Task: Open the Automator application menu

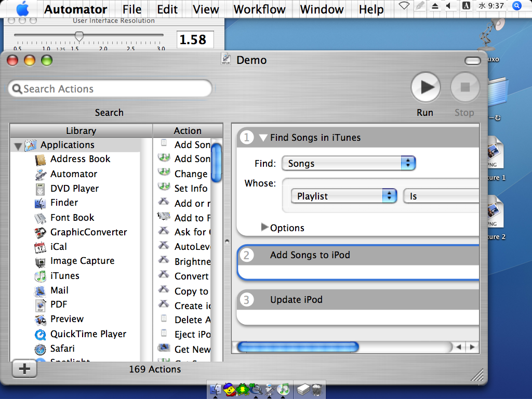Action: point(76,9)
